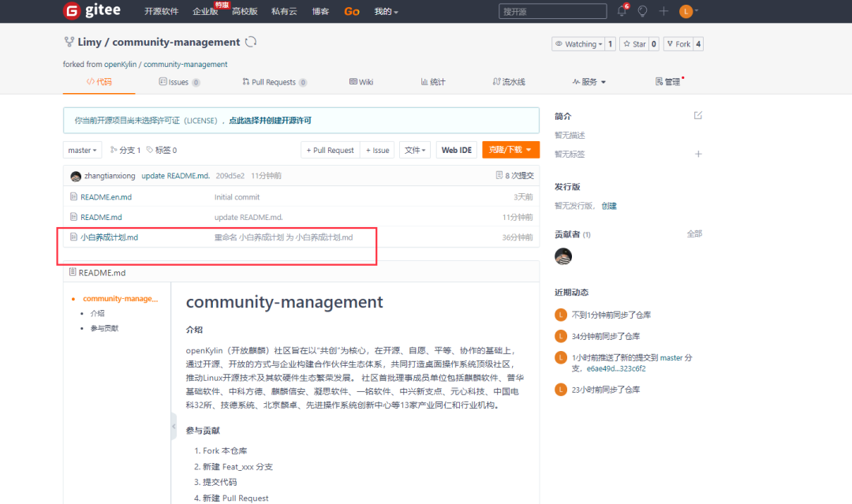
Task: Click the sync refresh icon beside repository name
Action: click(x=251, y=42)
